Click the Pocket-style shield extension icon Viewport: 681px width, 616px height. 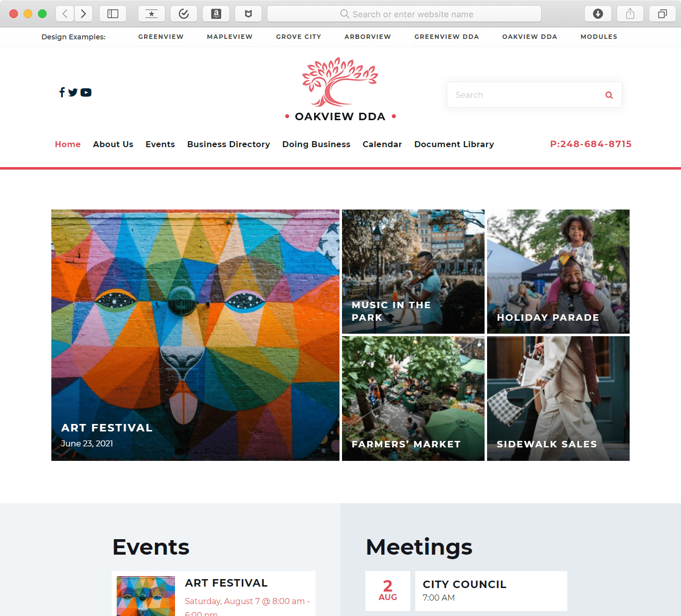tap(248, 14)
